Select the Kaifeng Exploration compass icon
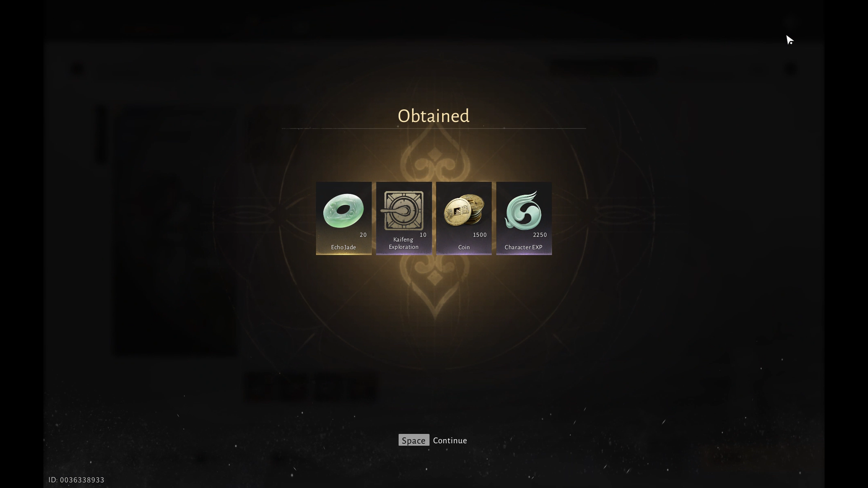Viewport: 868px width, 488px height. pos(403,211)
